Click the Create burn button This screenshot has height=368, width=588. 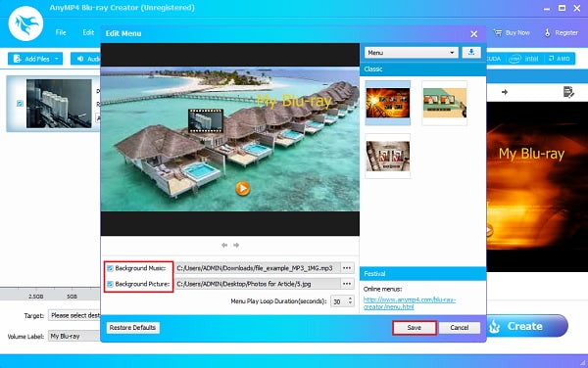point(527,326)
